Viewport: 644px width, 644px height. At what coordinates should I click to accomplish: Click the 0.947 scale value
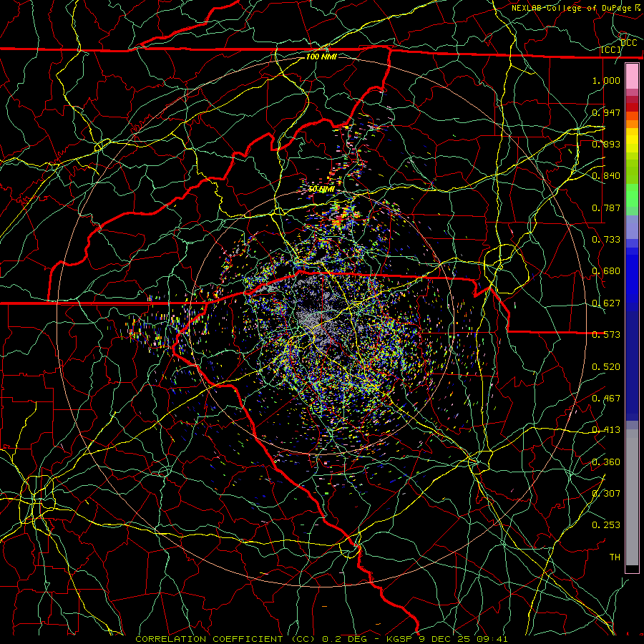[606, 112]
